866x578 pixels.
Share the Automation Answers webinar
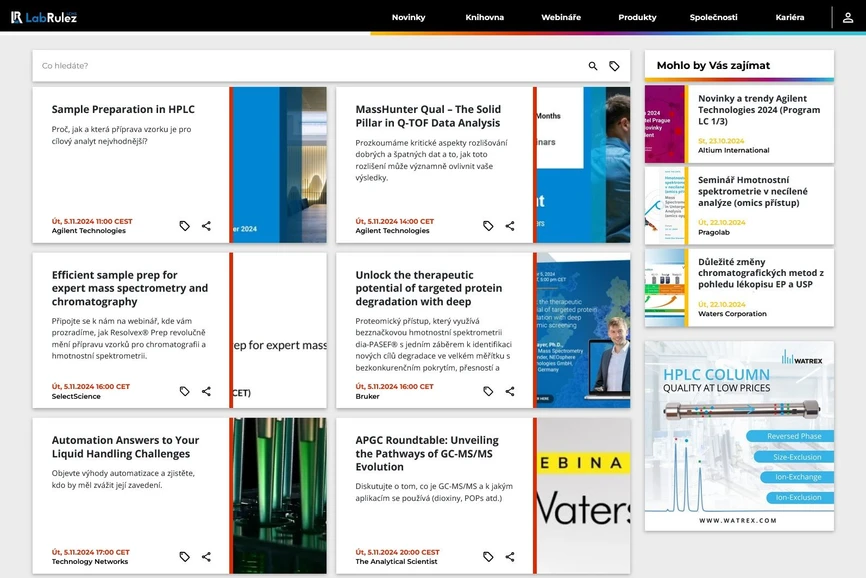coord(206,556)
